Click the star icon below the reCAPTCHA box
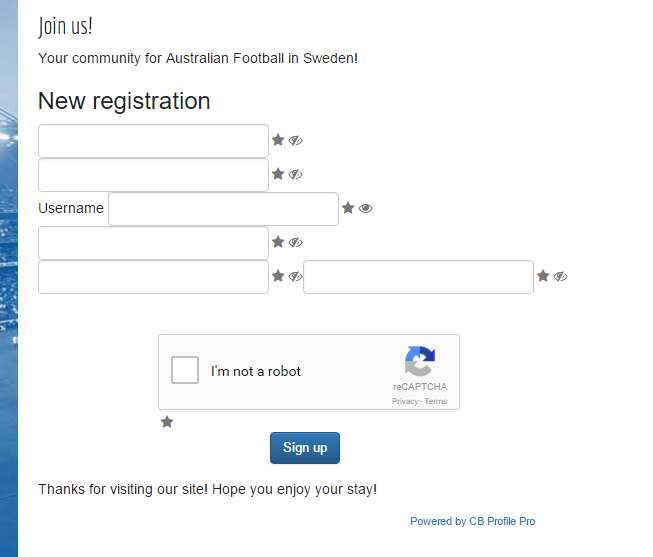Image resolution: width=653 pixels, height=557 pixels. pos(167,422)
